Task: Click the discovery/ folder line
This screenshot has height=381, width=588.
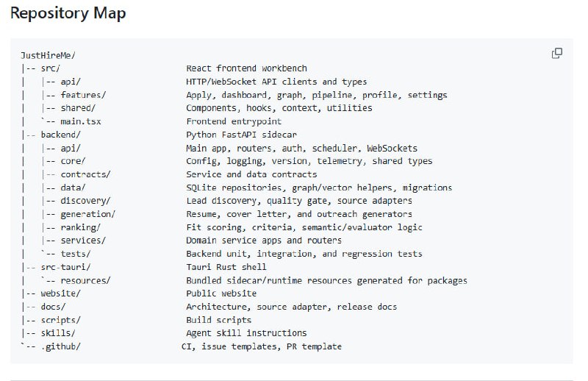Action: pyautogui.click(x=85, y=201)
